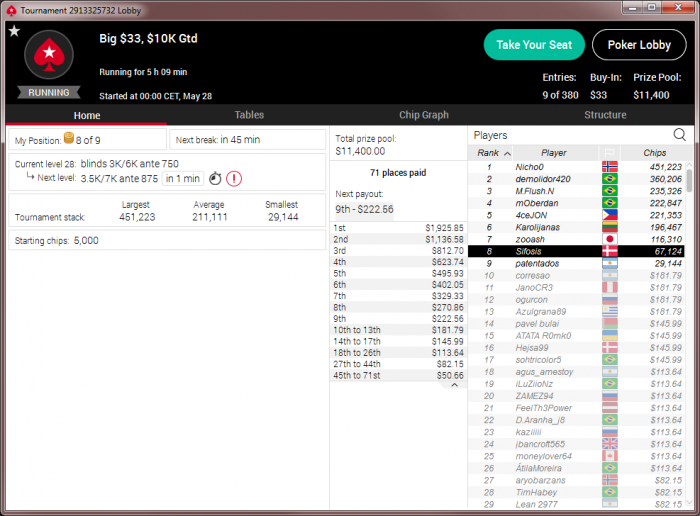The height and width of the screenshot is (516, 700).
Task: Select player row patentados
Action: (x=576, y=263)
